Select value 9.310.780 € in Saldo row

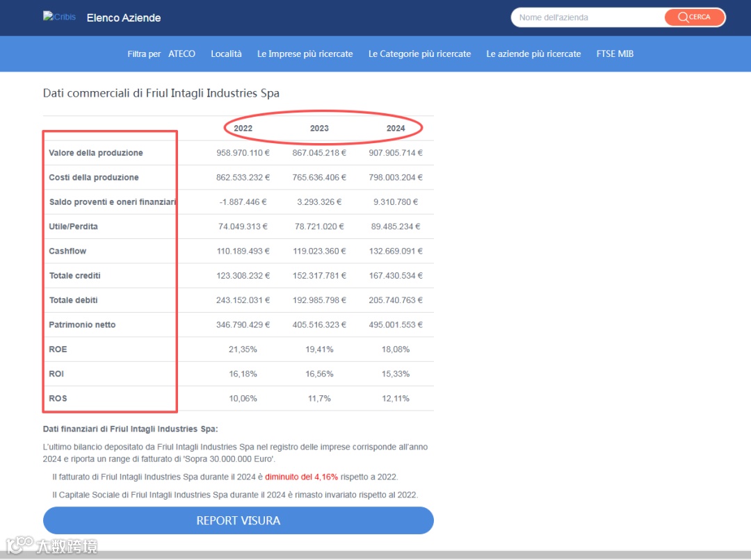(396, 202)
